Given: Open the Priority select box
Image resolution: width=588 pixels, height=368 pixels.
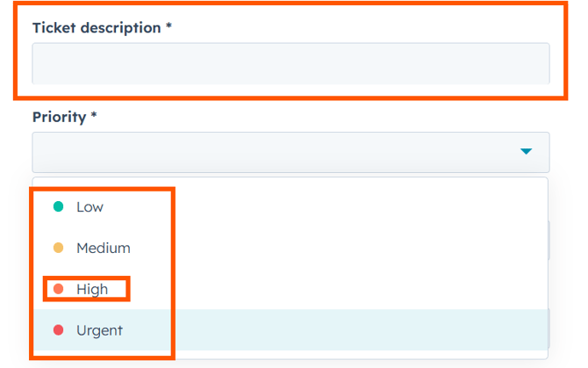Looking at the screenshot, I should pos(290,152).
